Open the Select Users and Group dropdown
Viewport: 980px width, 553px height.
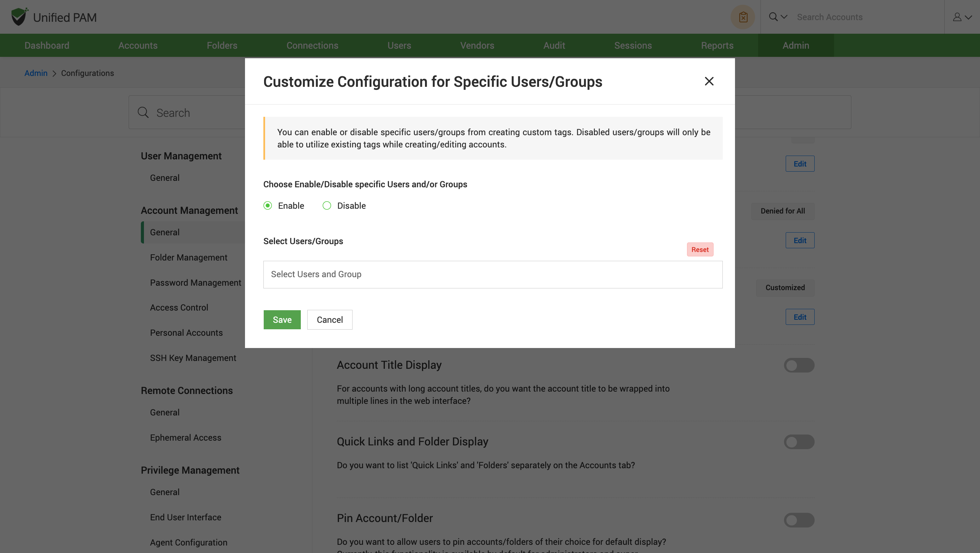tap(493, 274)
